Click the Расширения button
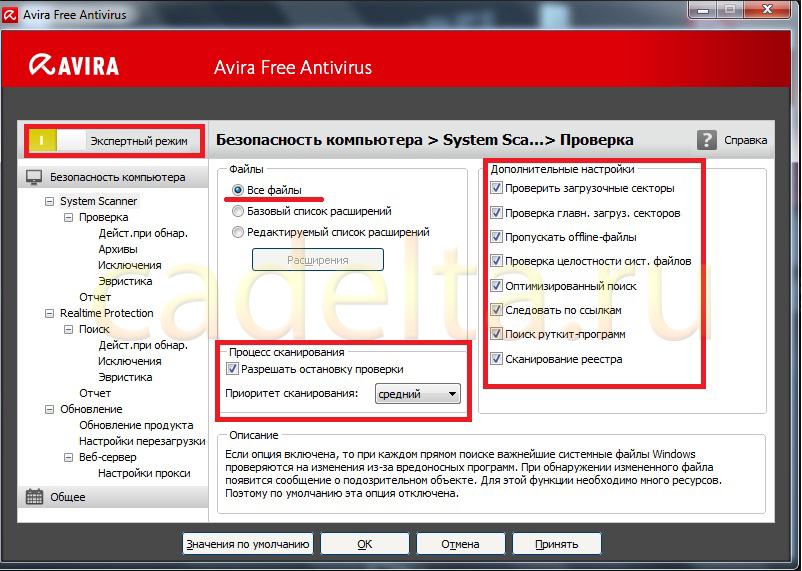 pyautogui.click(x=318, y=260)
